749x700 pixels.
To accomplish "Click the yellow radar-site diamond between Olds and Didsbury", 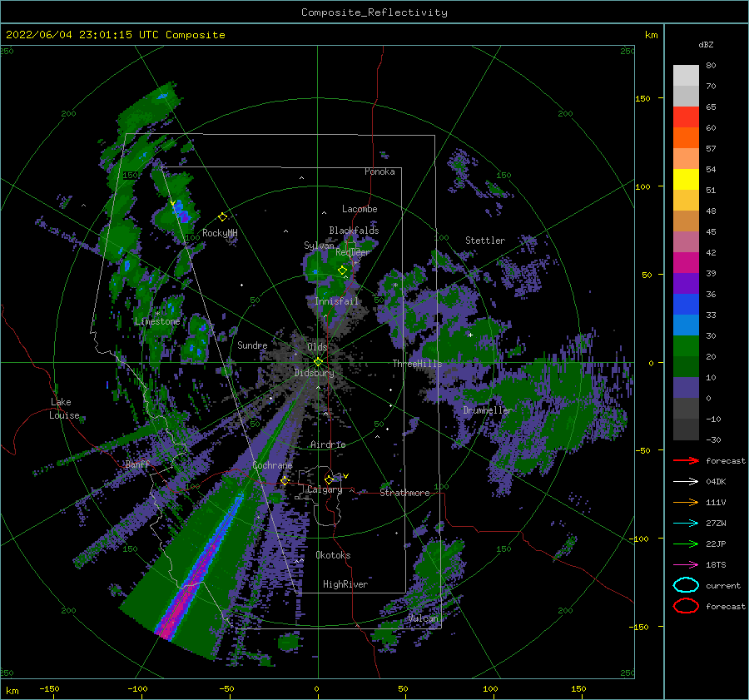I will point(318,362).
